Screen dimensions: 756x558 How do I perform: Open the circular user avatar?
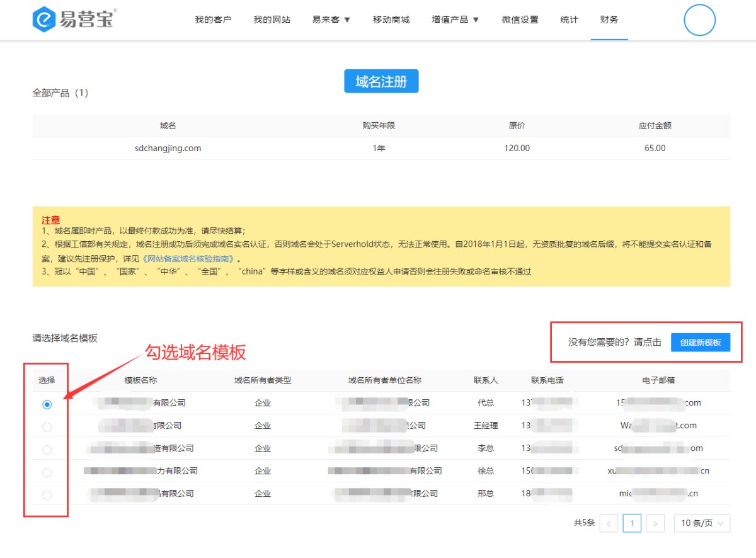click(699, 20)
